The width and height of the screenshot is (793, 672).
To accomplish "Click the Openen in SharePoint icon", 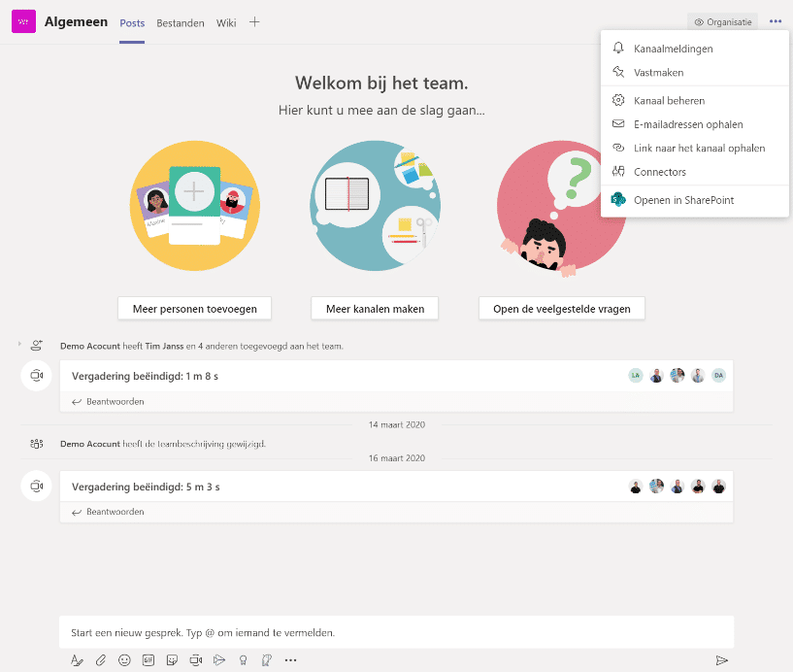I will coord(618,200).
